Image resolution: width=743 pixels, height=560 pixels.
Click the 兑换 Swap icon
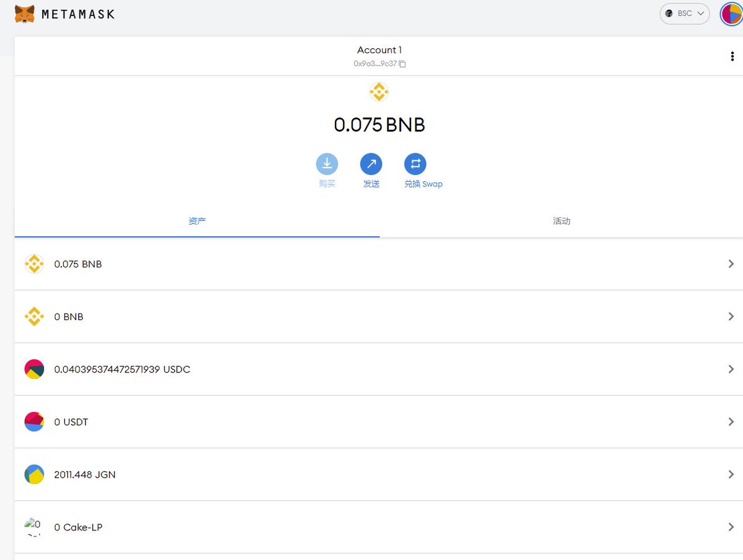[415, 164]
